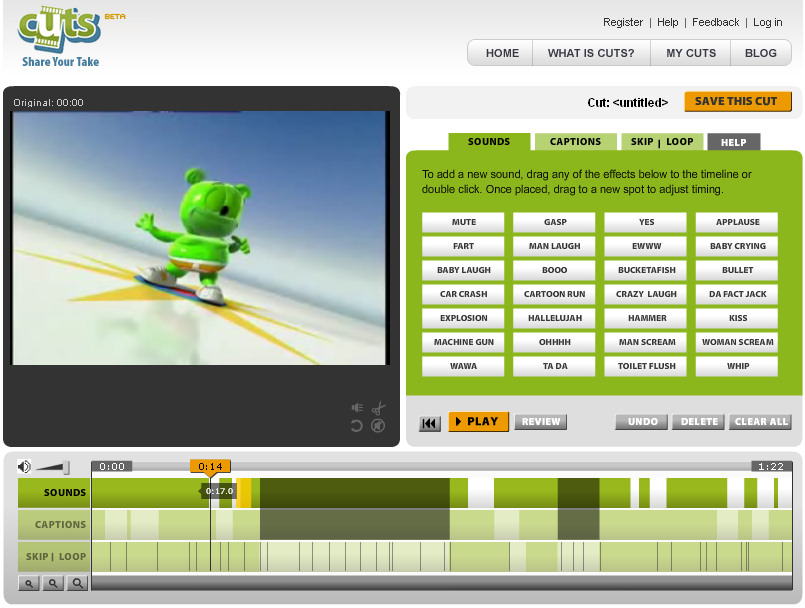805x608 pixels.
Task: Select the Fart sound effect
Action: pos(463,246)
